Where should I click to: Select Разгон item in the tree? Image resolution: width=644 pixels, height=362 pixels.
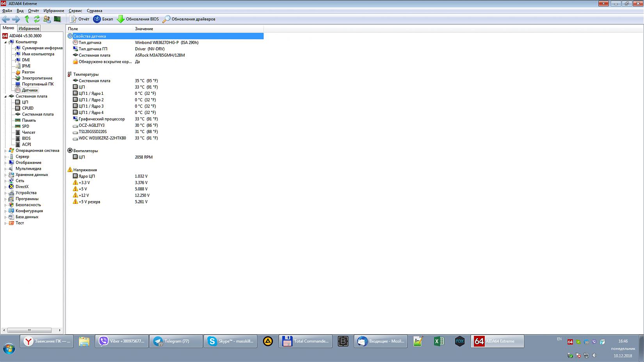pyautogui.click(x=28, y=72)
